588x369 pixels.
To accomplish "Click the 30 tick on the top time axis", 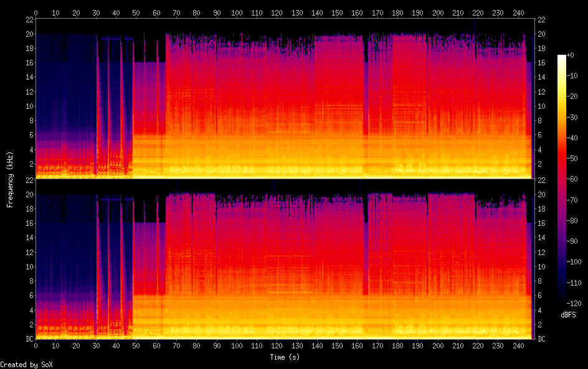I will click(96, 12).
